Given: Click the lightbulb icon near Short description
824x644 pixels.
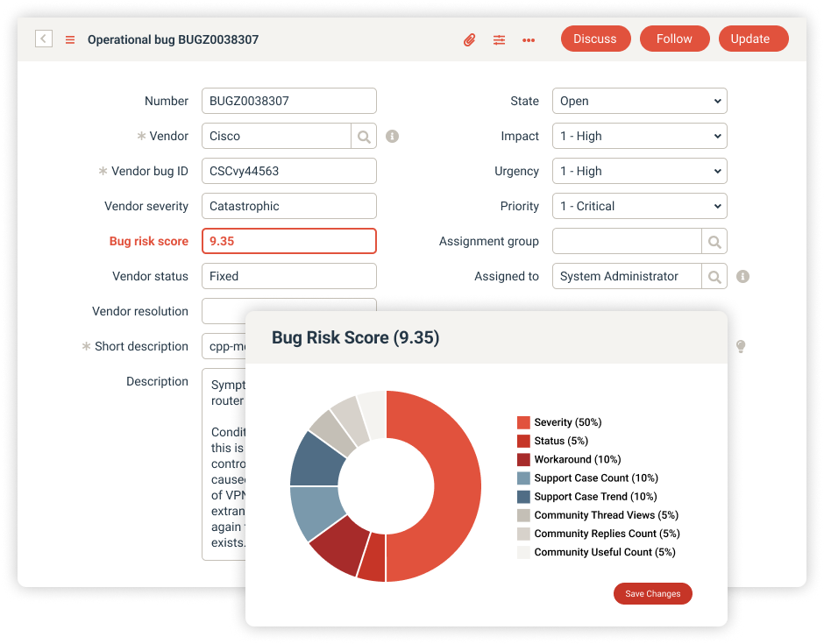Looking at the screenshot, I should pos(741,346).
